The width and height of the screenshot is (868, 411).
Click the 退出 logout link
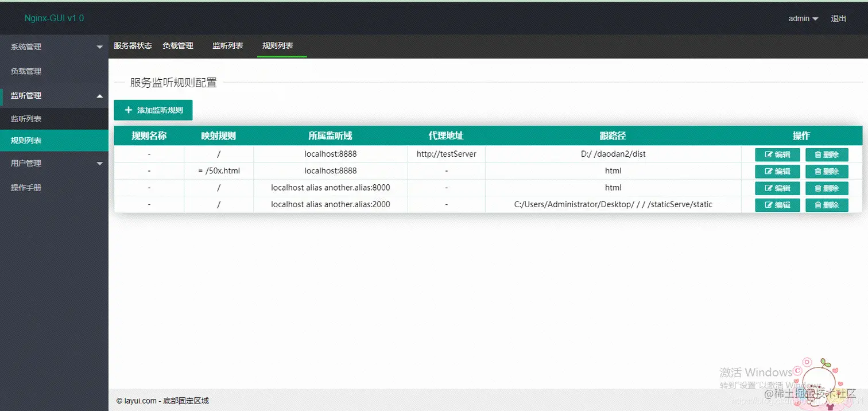[839, 18]
